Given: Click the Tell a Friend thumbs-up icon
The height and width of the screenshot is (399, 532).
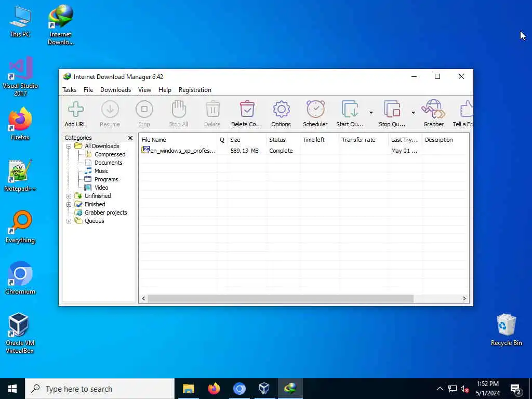Looking at the screenshot, I should click(467, 109).
